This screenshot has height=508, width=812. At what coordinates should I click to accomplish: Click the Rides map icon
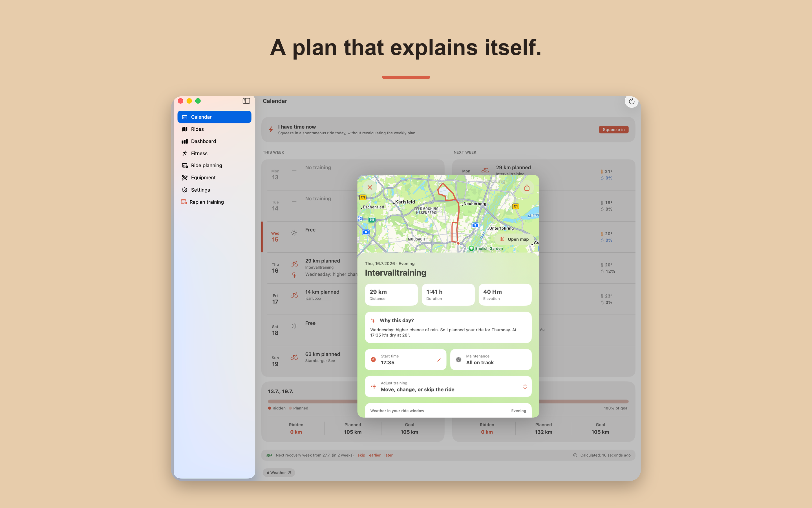coord(185,129)
